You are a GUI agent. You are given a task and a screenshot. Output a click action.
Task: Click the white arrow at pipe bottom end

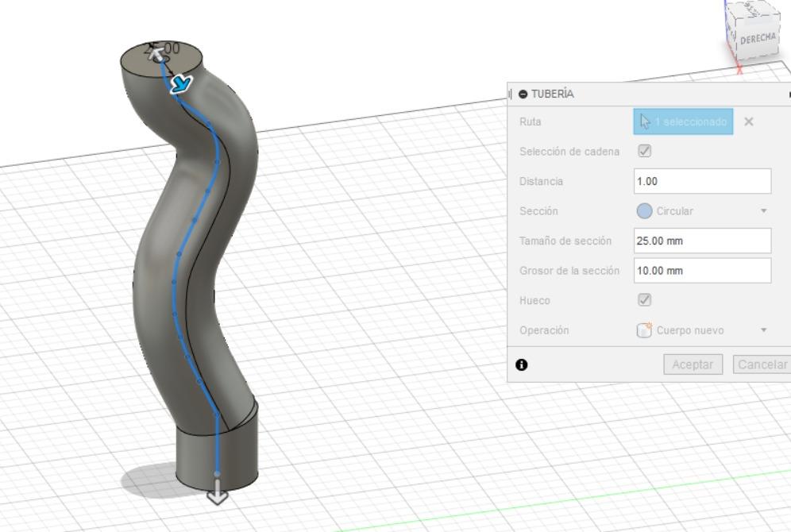pos(218,492)
